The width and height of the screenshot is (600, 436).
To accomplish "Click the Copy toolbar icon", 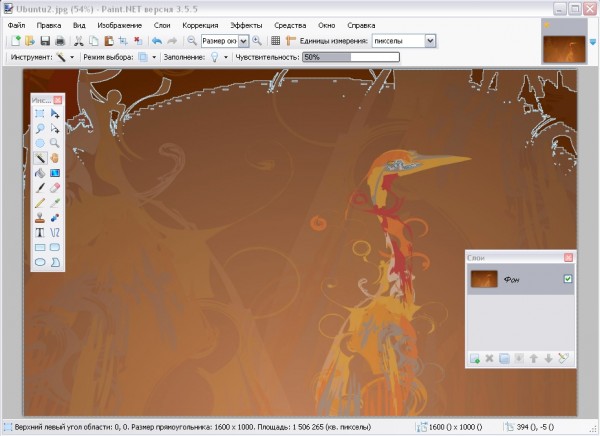I will 94,41.
